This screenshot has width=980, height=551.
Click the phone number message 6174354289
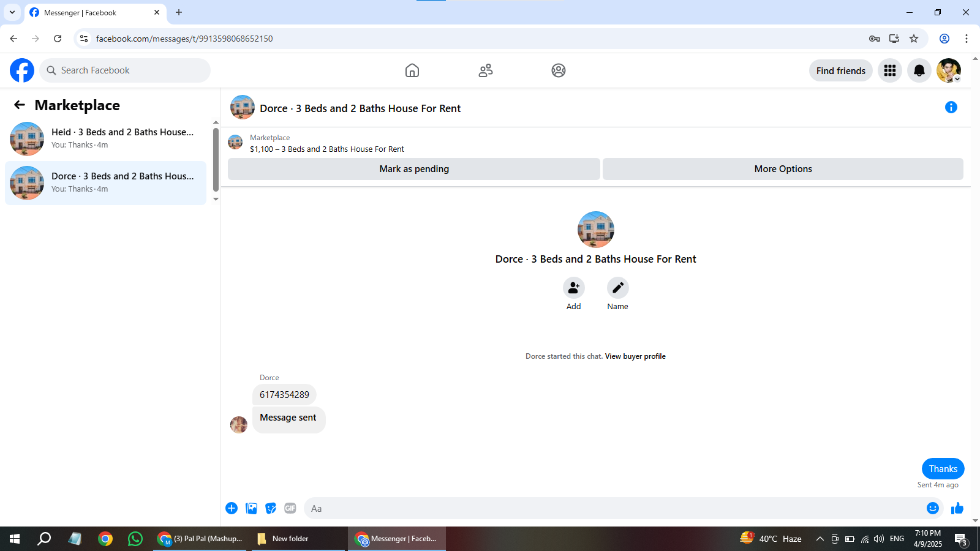coord(284,395)
